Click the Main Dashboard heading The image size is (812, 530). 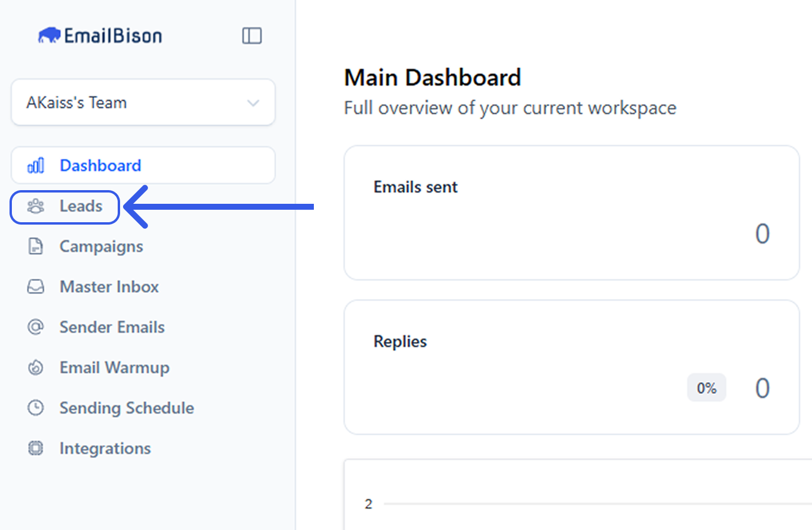pyautogui.click(x=432, y=78)
